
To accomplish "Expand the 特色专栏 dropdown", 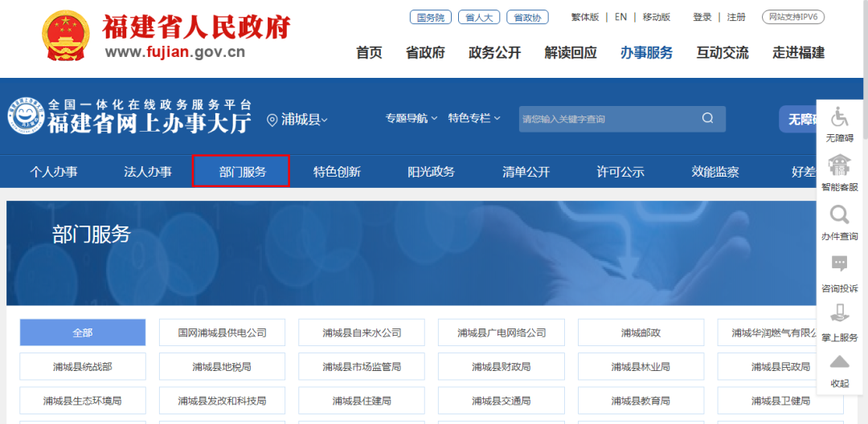I will [474, 118].
